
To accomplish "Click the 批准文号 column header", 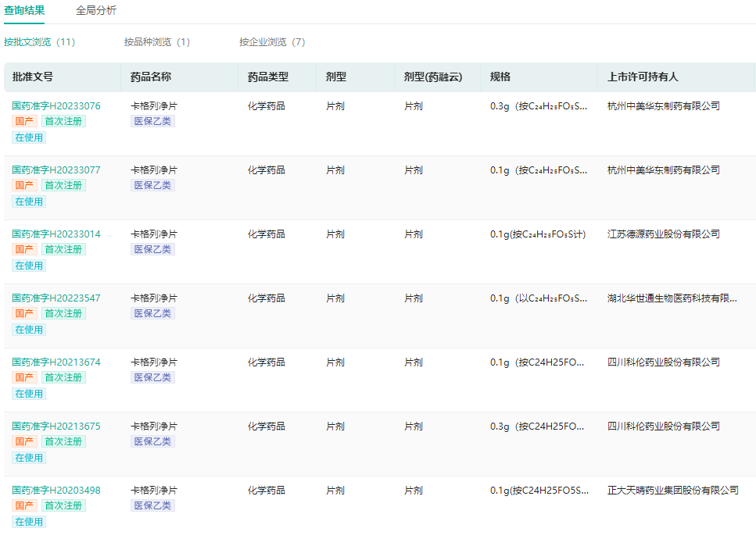I will (33, 77).
